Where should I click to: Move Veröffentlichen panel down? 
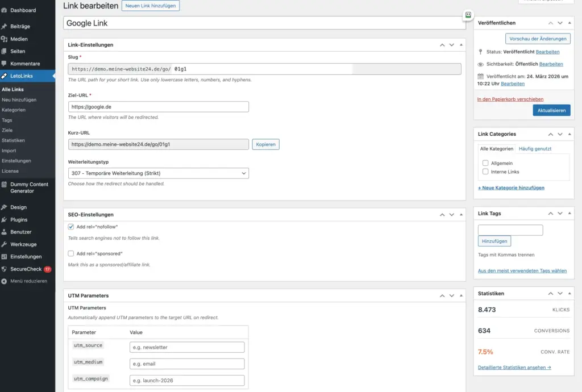point(560,23)
